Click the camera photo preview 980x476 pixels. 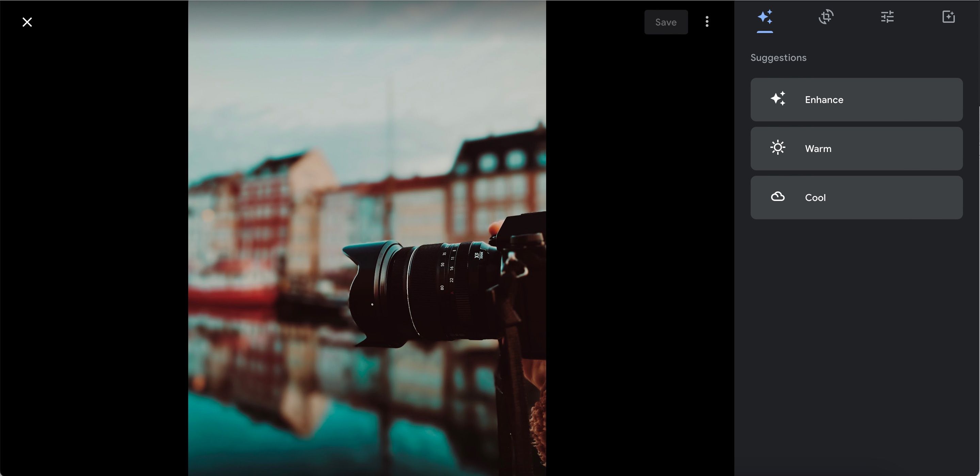point(367,238)
